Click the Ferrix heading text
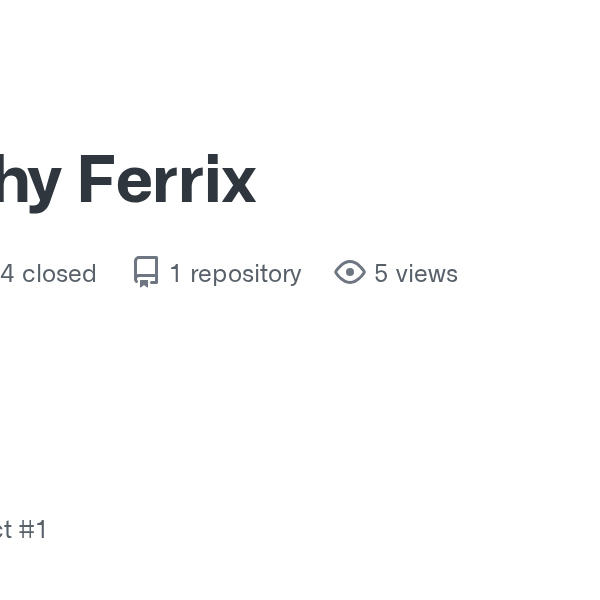 167,178
